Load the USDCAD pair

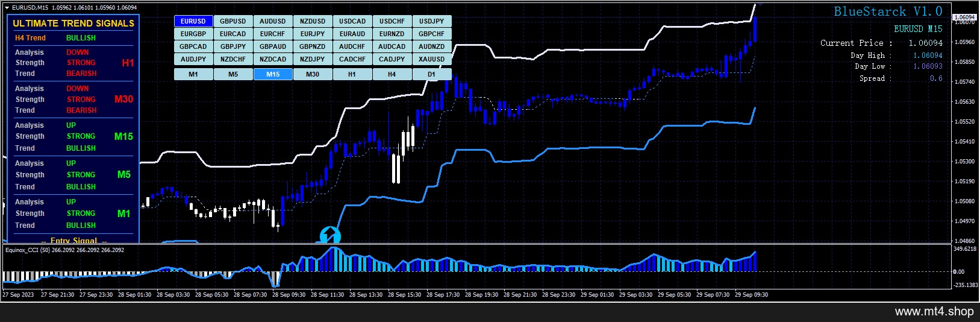click(x=352, y=21)
